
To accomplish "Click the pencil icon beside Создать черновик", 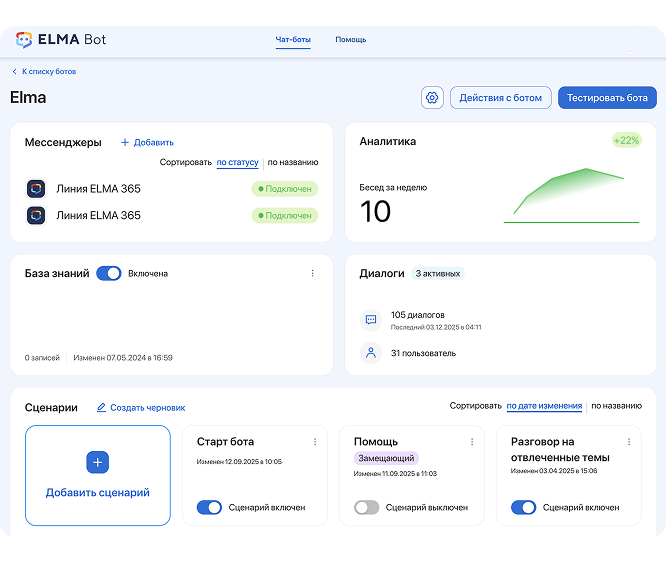I will tap(101, 407).
